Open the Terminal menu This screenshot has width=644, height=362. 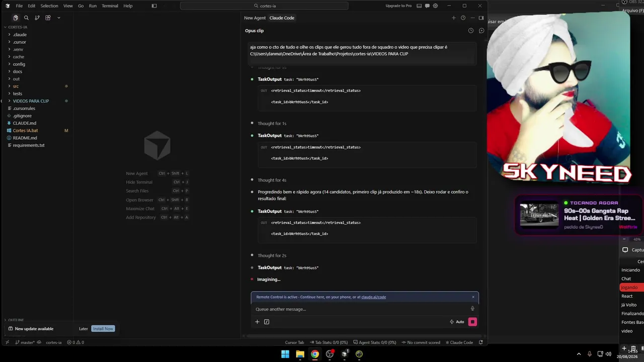coord(110,6)
